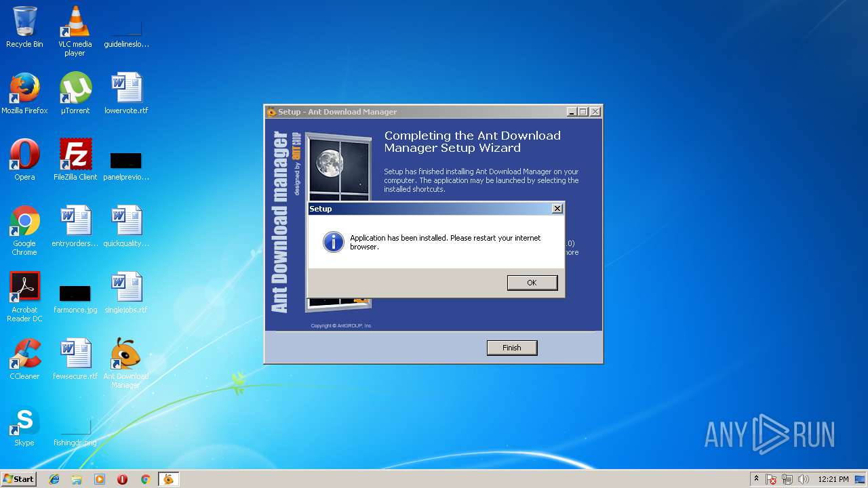The width and height of the screenshot is (868, 488).
Task: Open Opera from the taskbar
Action: point(123,479)
